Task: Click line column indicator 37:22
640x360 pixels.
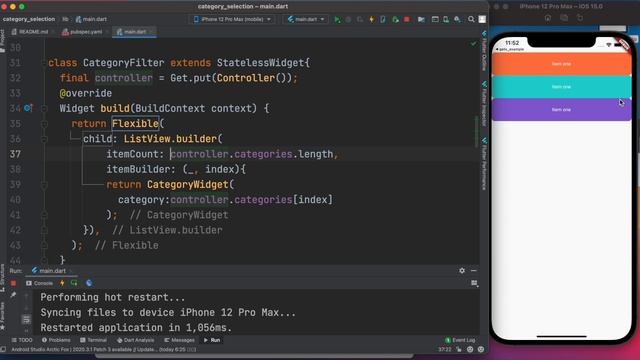Action: click(x=444, y=350)
